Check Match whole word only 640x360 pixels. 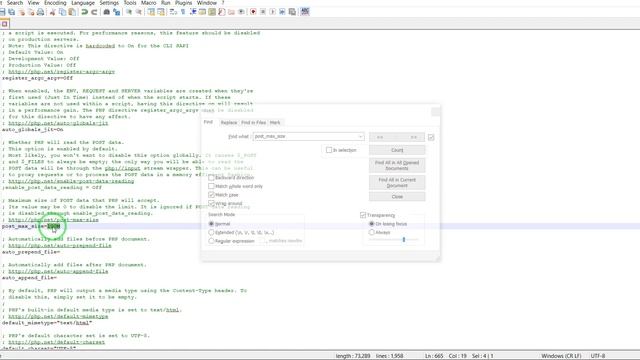[211, 186]
